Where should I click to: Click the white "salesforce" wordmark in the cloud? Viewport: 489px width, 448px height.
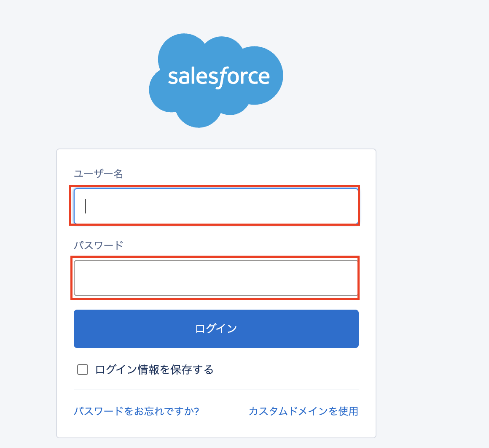click(x=218, y=77)
